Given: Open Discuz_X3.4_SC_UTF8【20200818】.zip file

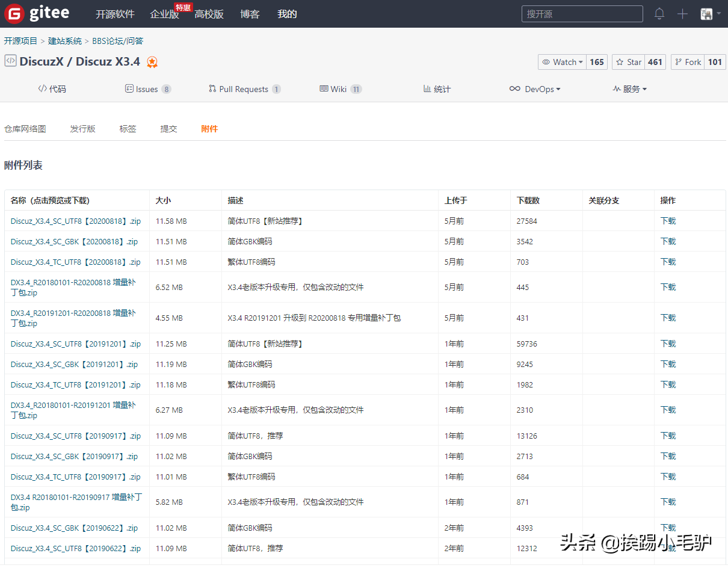Looking at the screenshot, I should pyautogui.click(x=76, y=221).
